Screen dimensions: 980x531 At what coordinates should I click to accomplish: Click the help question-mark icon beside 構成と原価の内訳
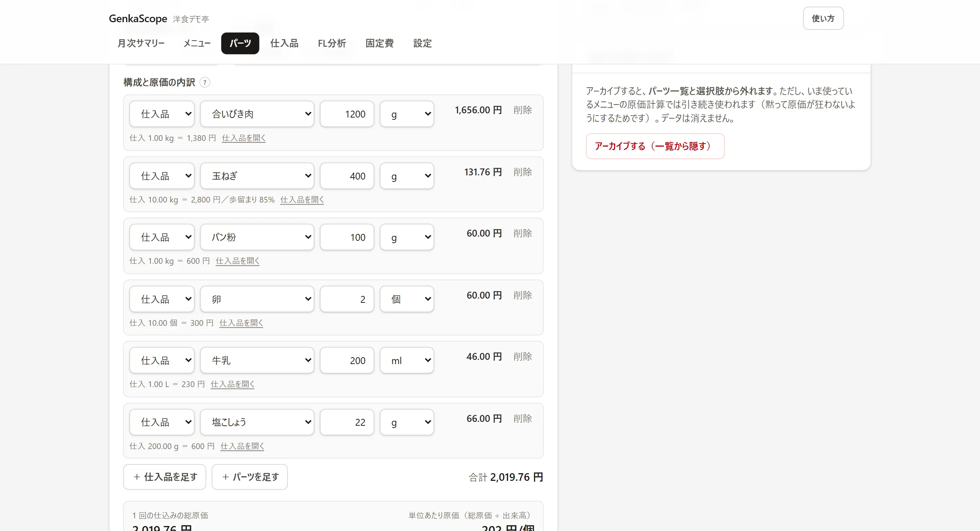point(205,82)
